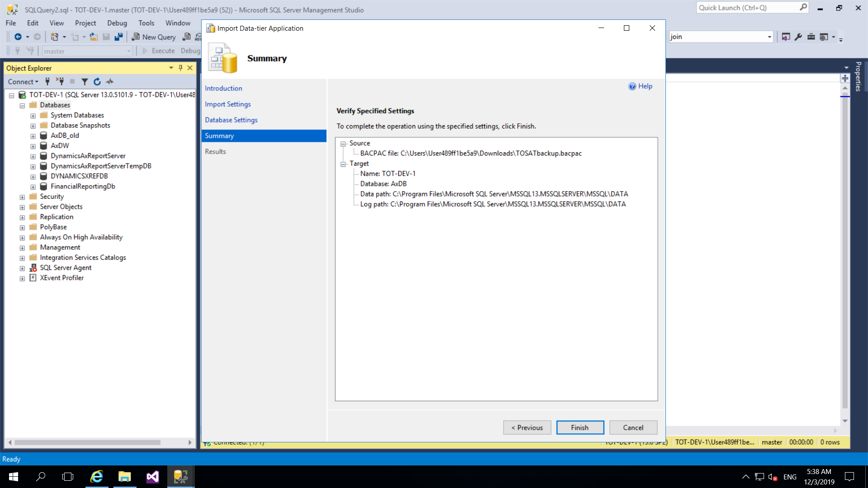
Task: Click the Toolbox briefcase icon
Action: (811, 37)
